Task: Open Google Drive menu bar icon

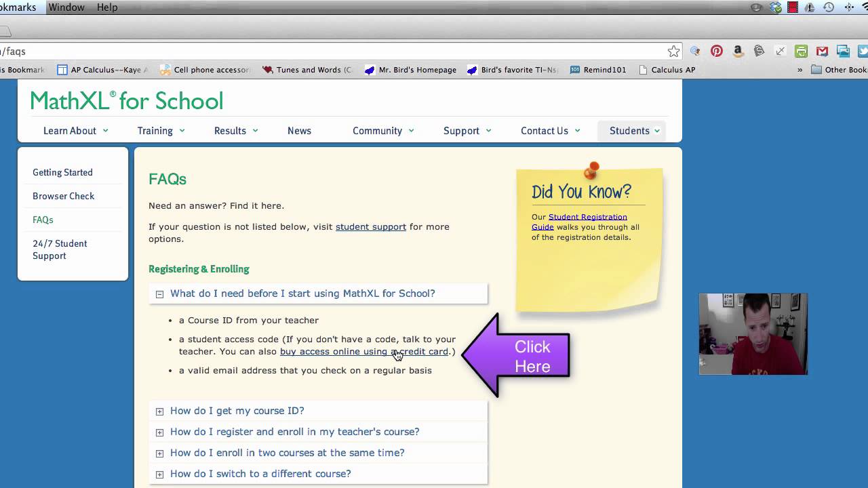Action: (810, 7)
